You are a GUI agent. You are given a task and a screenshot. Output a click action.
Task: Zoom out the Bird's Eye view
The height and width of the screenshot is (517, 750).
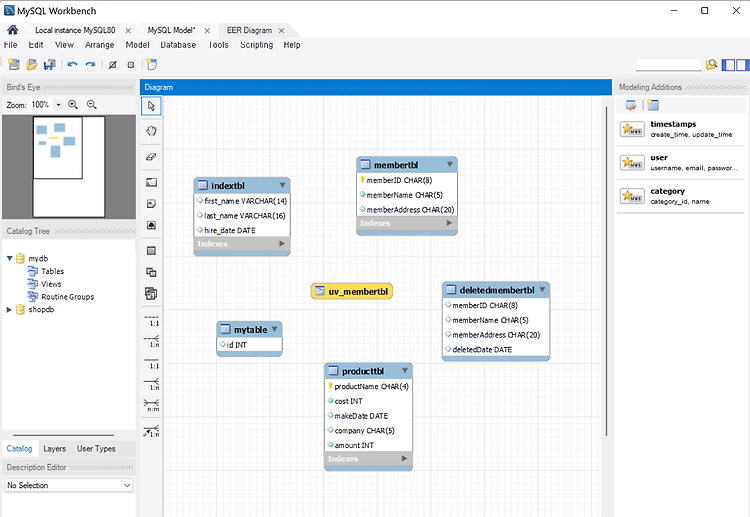coord(92,104)
